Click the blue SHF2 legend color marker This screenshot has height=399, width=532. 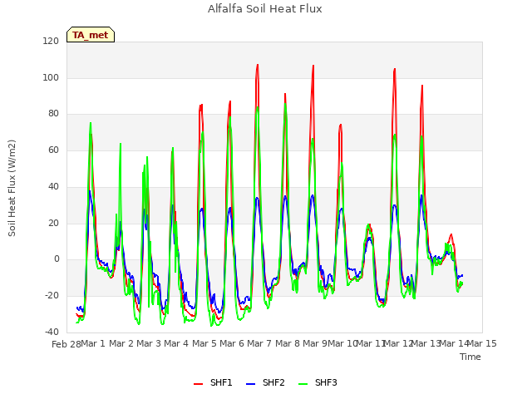pos(251,384)
